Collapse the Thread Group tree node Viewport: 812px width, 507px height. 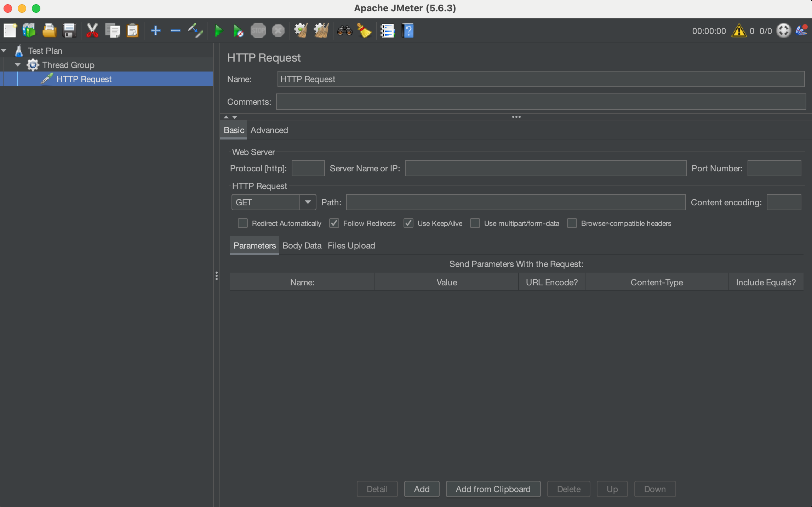pyautogui.click(x=18, y=65)
